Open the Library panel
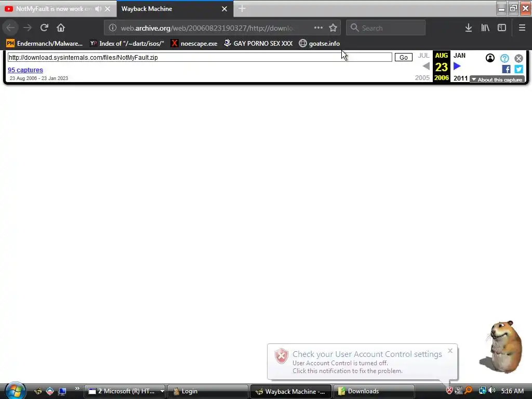The height and width of the screenshot is (399, 532). [x=485, y=28]
